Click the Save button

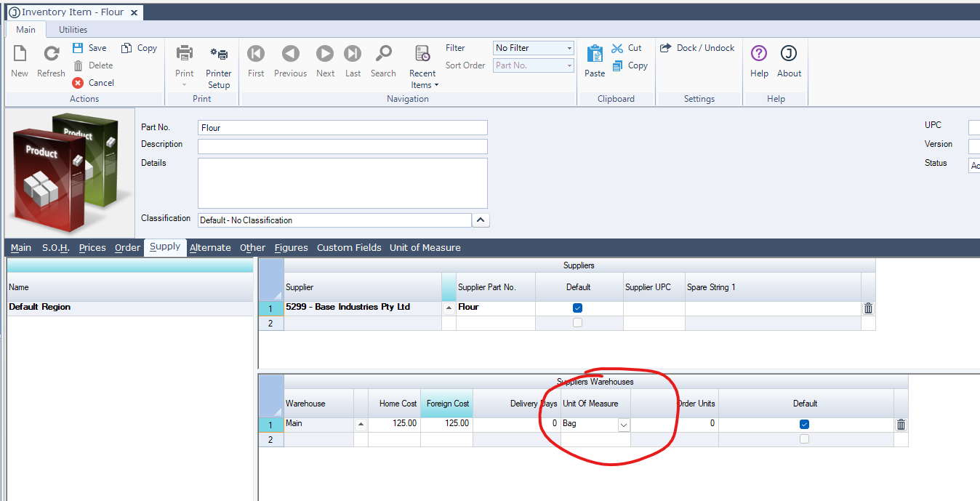(x=90, y=48)
